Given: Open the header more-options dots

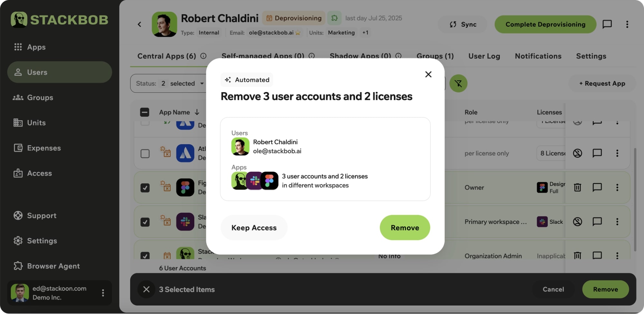Looking at the screenshot, I should pos(627,24).
